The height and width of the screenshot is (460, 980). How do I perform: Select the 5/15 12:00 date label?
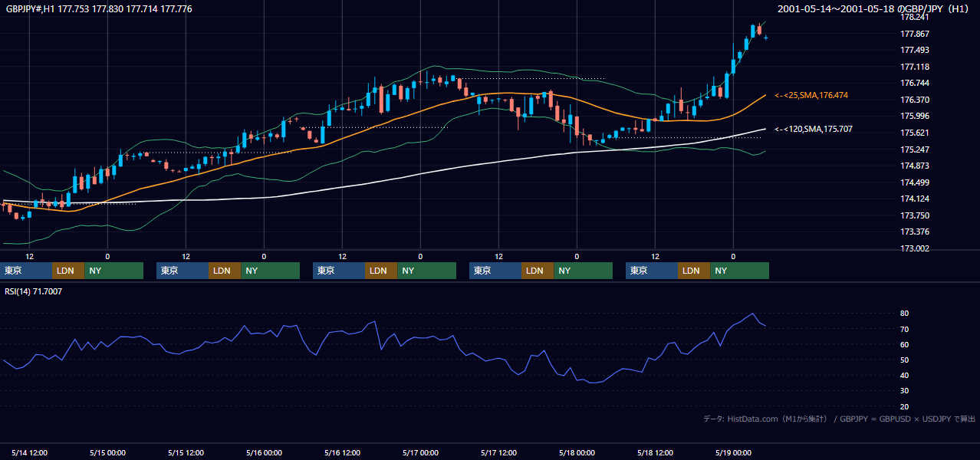click(x=186, y=452)
